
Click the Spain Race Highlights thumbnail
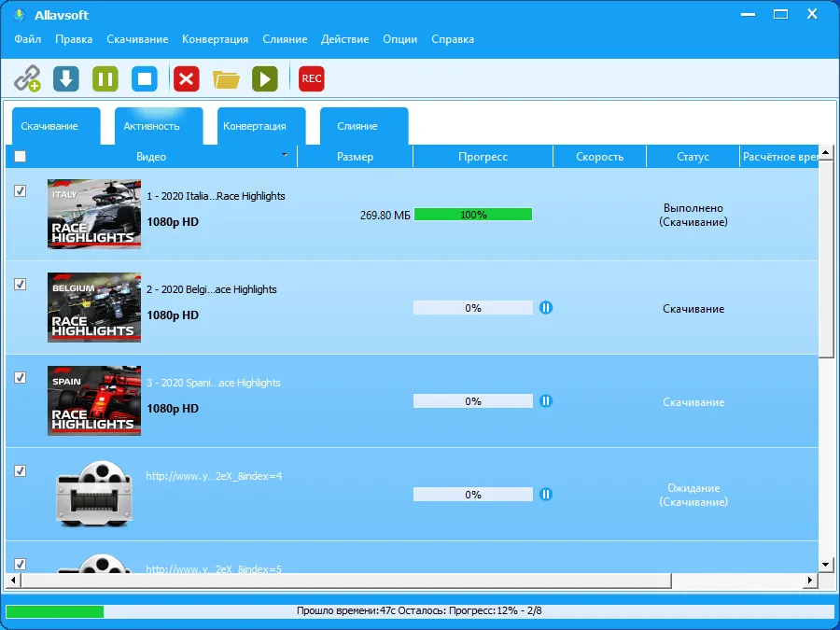tap(94, 400)
